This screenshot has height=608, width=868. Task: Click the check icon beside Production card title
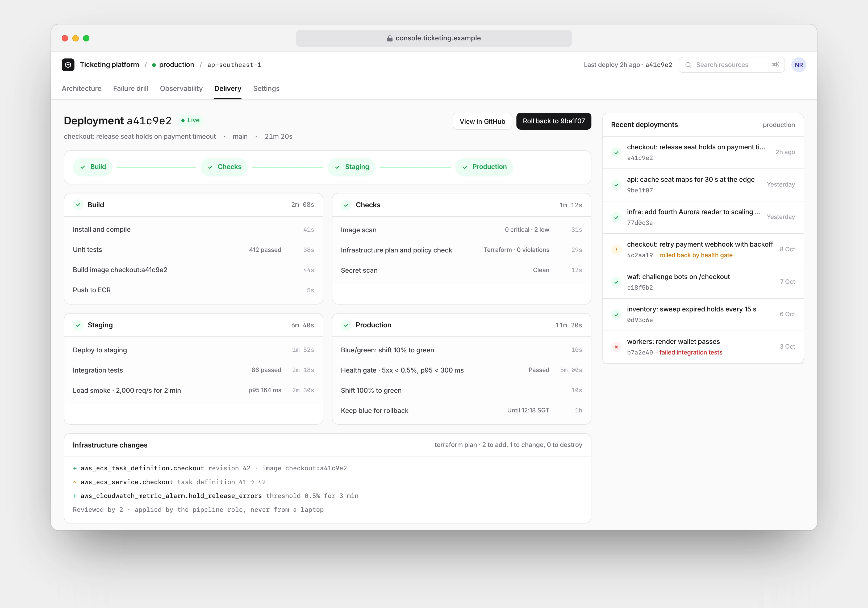point(346,325)
